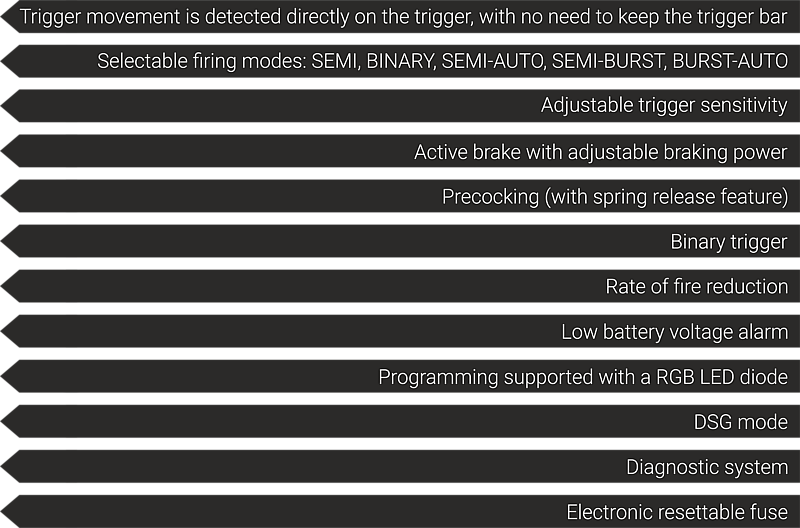The width and height of the screenshot is (800, 528).
Task: Click the 'Diagnostic system' text
Action: coord(707,467)
